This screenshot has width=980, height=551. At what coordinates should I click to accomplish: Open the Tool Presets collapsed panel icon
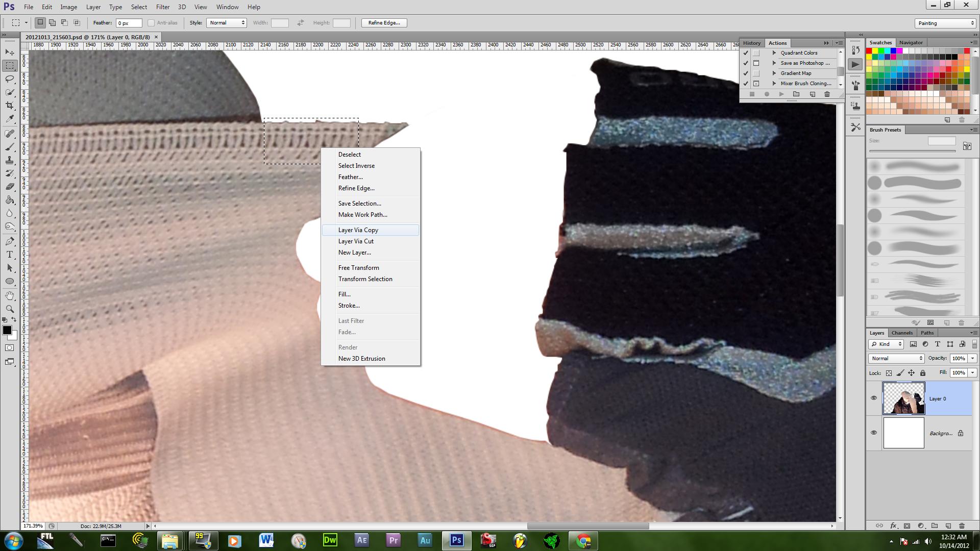856,128
